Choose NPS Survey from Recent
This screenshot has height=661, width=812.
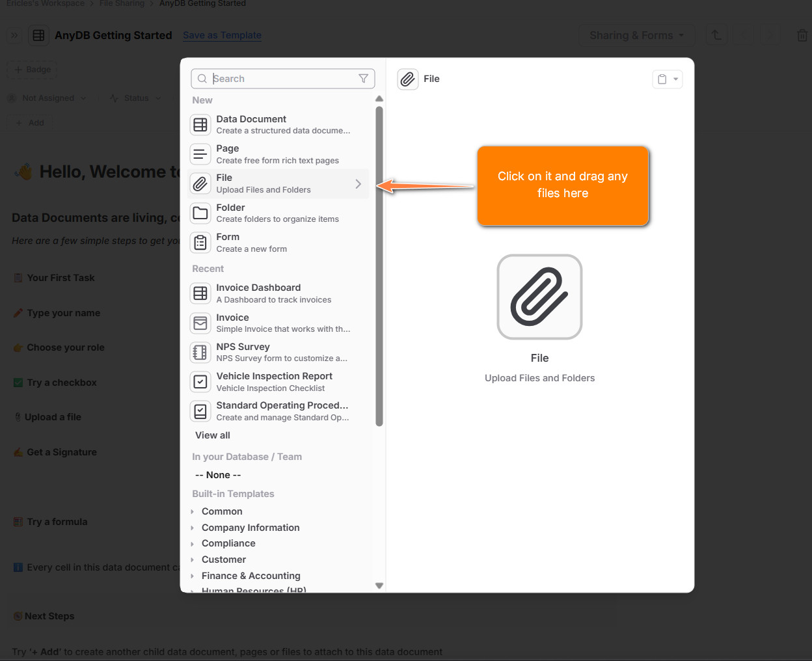tap(278, 352)
